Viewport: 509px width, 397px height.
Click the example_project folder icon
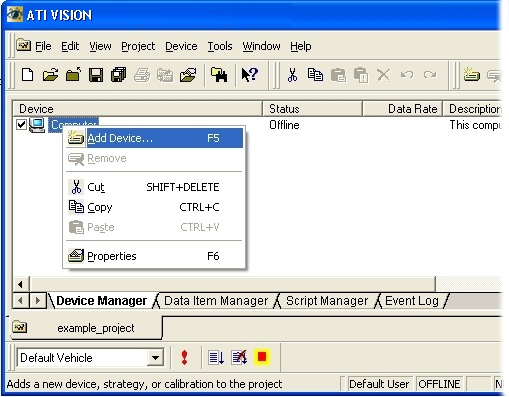[x=20, y=327]
